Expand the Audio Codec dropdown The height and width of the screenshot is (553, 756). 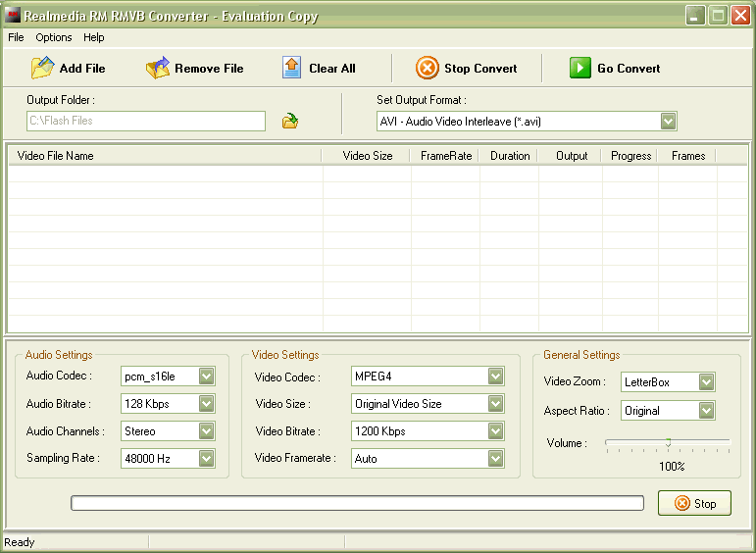tap(206, 377)
